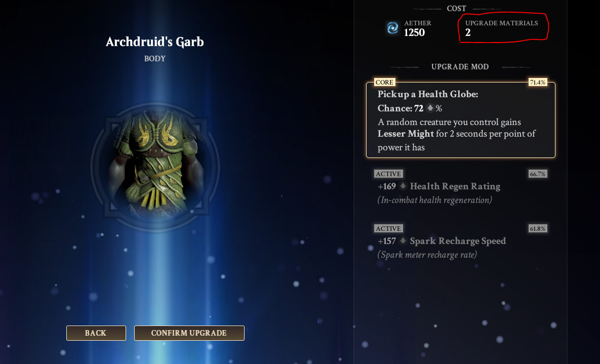Go back with the Back button
Viewport: 600px width, 364px height.
tap(96, 333)
